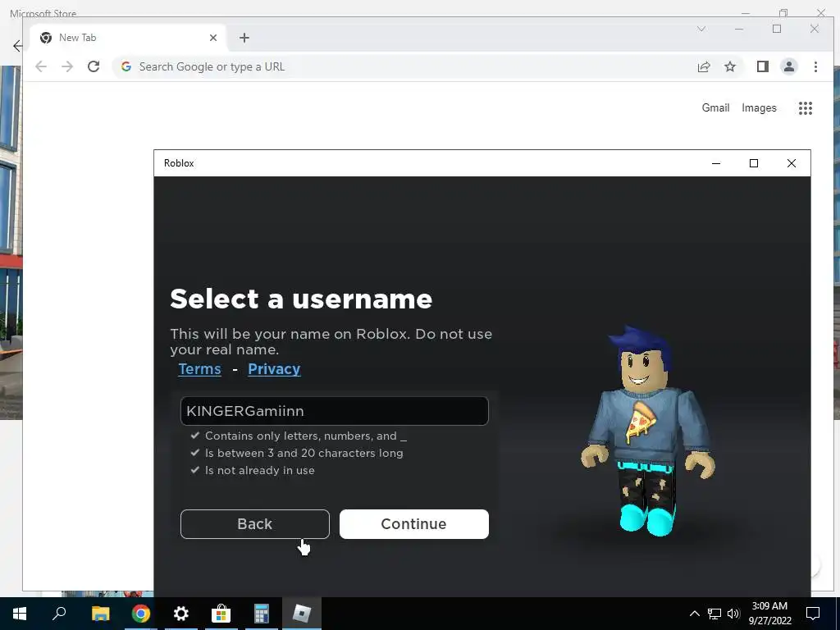Switch to Chrome from the taskbar
This screenshot has height=630, width=840.
click(x=141, y=614)
